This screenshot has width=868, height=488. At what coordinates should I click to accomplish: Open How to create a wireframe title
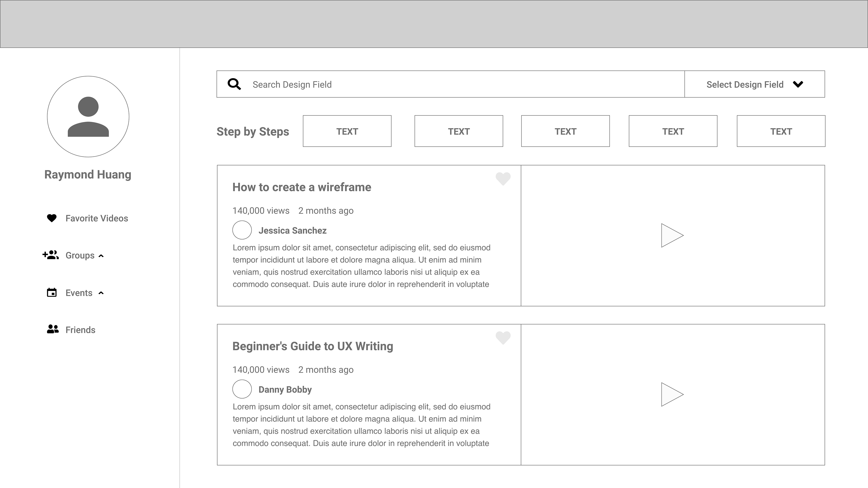302,187
